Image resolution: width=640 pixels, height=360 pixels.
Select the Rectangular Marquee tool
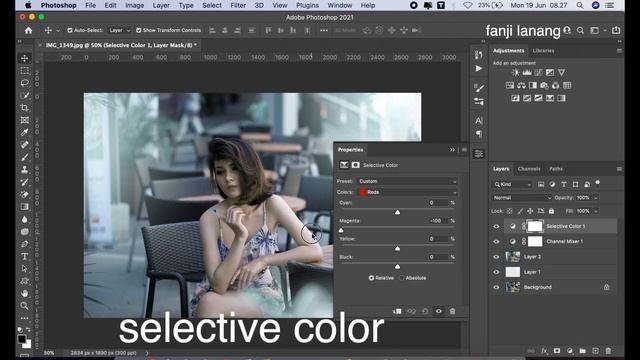[x=24, y=71]
